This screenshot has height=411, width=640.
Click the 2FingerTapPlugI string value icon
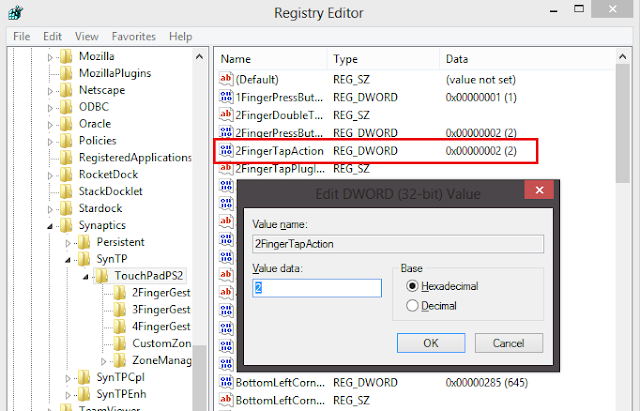pyautogui.click(x=226, y=168)
